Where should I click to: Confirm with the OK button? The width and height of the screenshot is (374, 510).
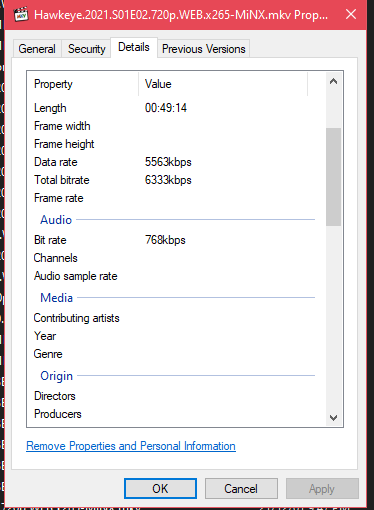(x=160, y=489)
